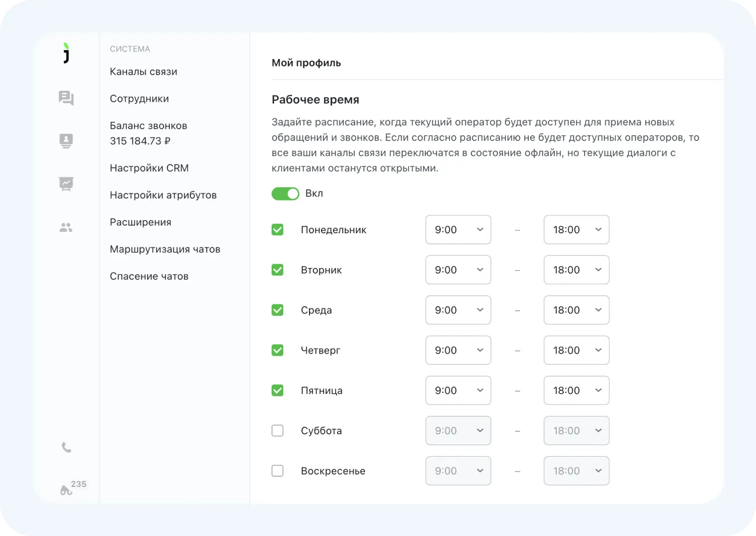Enable the Суббота checkbox
The height and width of the screenshot is (536, 756).
[x=277, y=431]
